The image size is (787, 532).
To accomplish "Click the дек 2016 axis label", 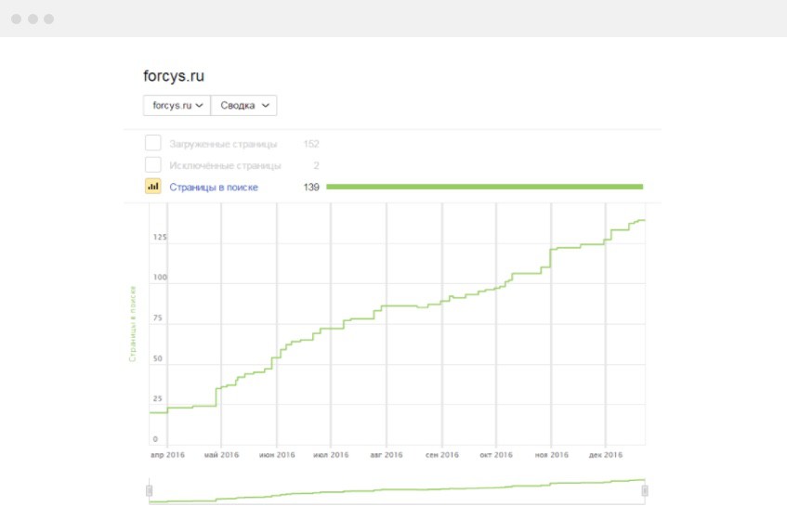I will tap(605, 455).
